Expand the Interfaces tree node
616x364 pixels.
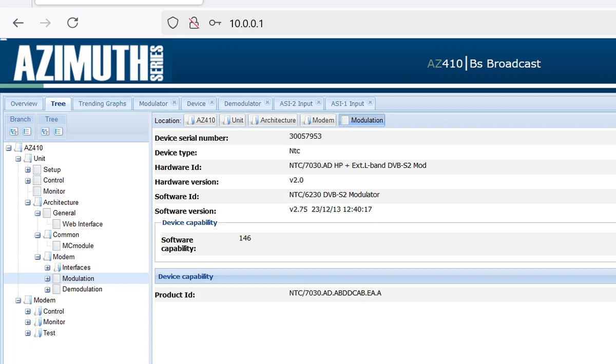pos(47,267)
